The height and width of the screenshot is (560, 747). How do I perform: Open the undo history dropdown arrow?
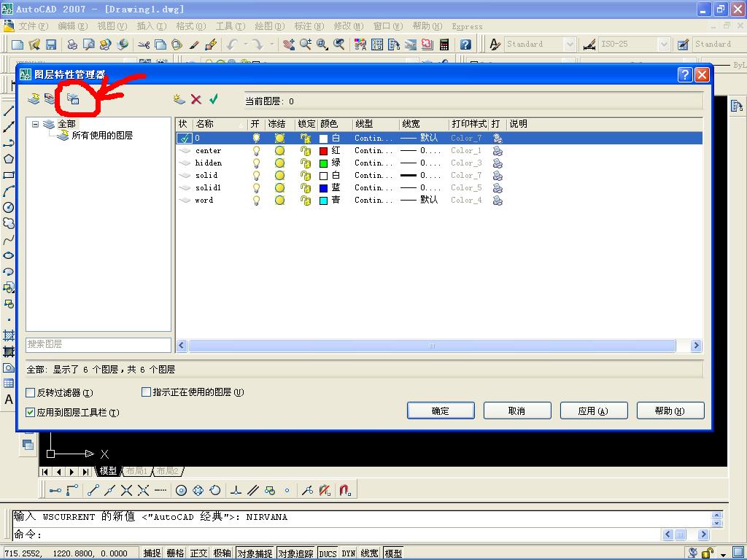coord(246,44)
